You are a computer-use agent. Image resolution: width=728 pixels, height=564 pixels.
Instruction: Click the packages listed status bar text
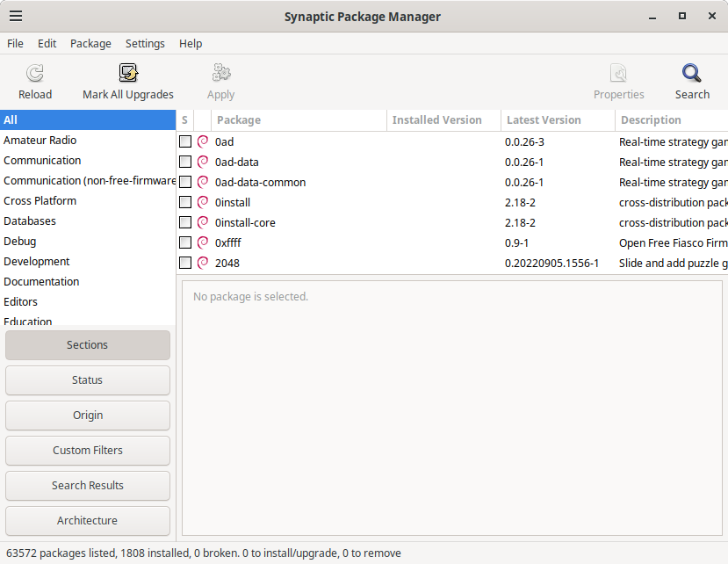pyautogui.click(x=204, y=553)
